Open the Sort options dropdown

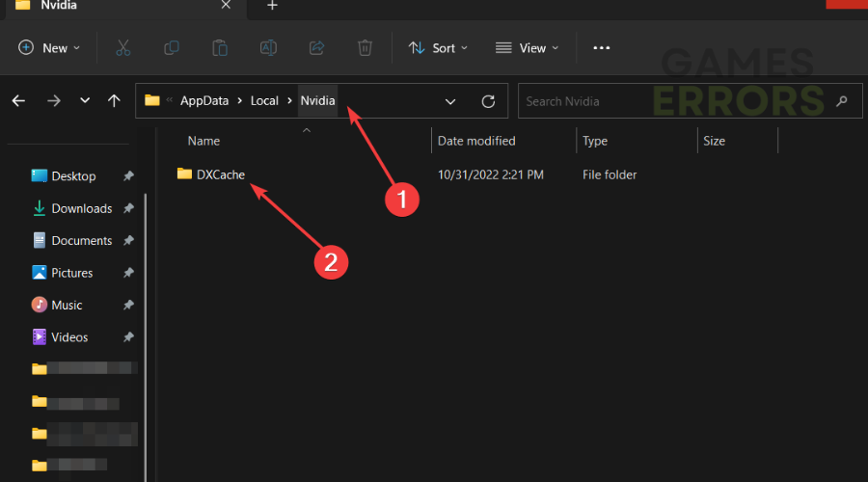(x=438, y=47)
